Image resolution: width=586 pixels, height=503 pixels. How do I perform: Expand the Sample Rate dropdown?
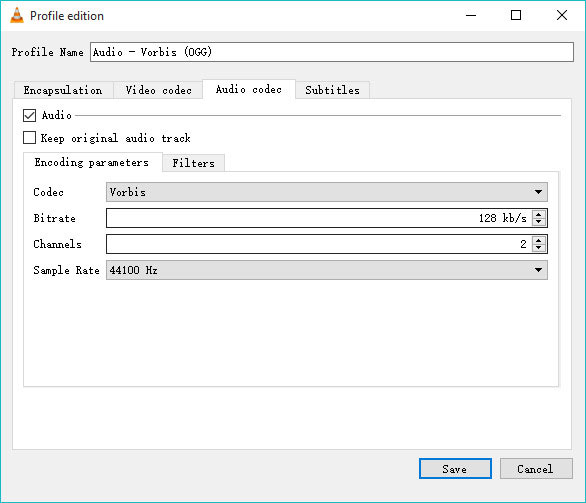327,270
